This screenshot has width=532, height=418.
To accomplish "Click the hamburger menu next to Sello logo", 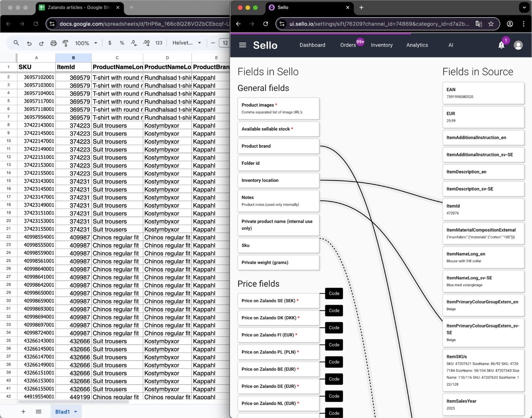I will 242,45.
